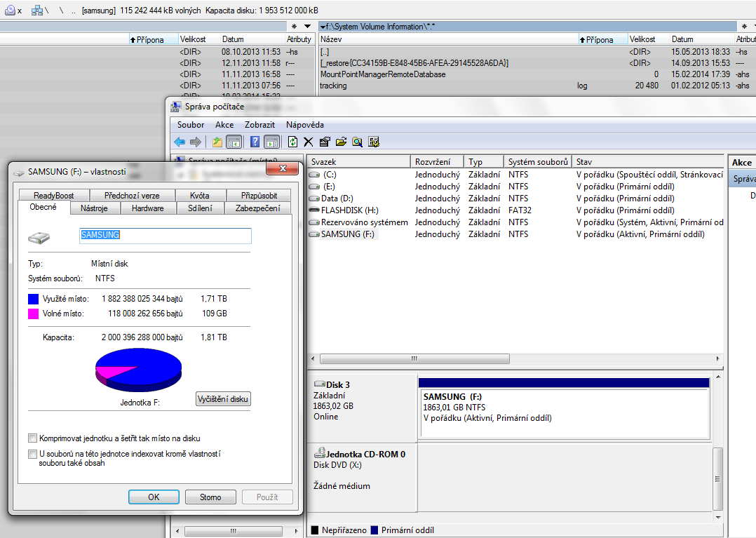Click the navy Primární oddíl legend swatch
The width and height of the screenshot is (756, 538).
(374, 530)
